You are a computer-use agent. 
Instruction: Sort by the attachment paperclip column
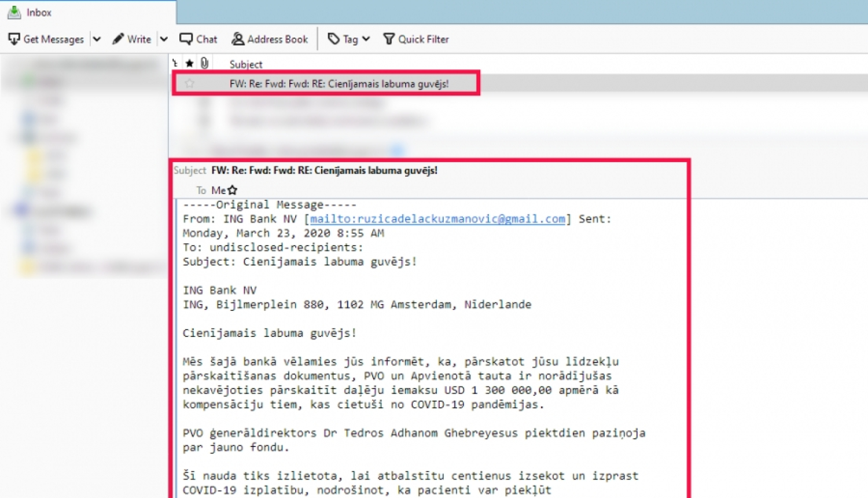coord(204,63)
